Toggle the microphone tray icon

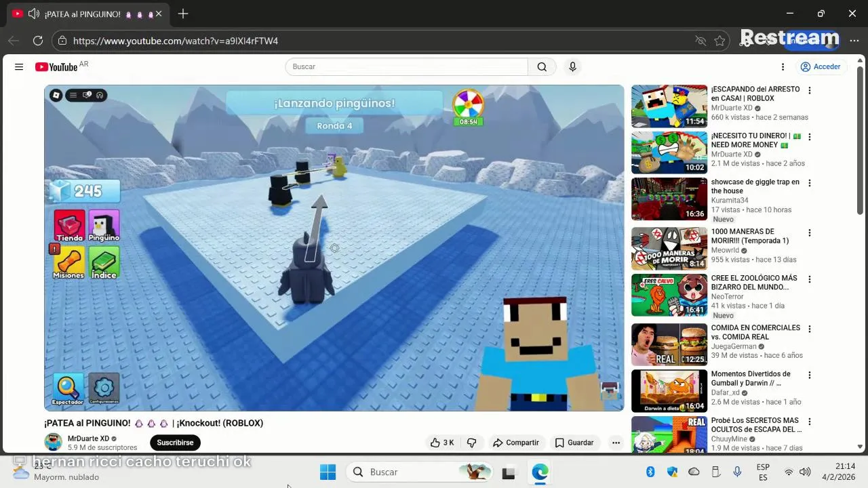click(x=737, y=472)
